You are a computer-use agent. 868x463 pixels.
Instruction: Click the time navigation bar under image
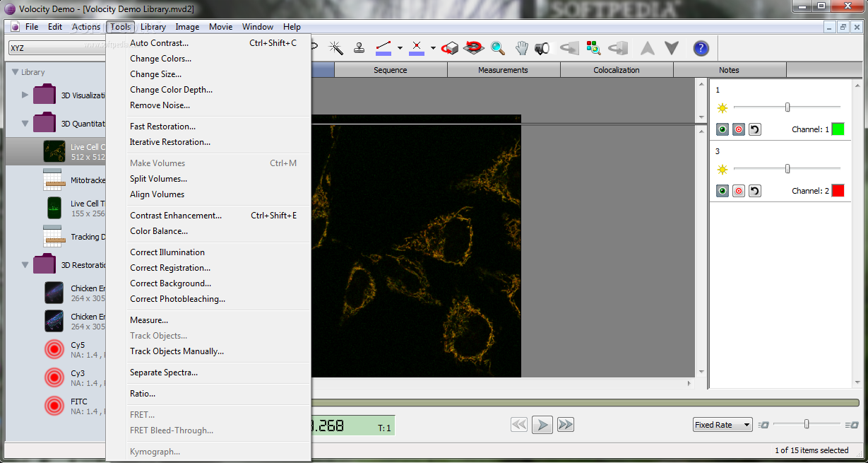coord(585,403)
